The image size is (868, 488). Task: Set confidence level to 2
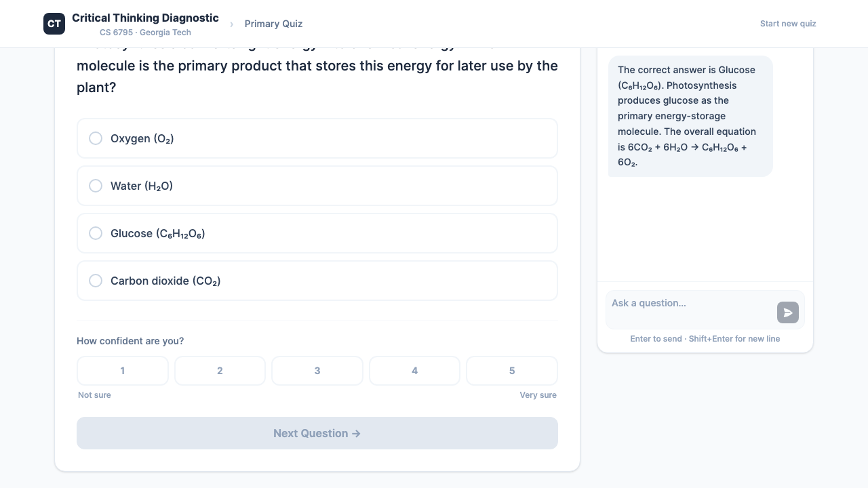point(220,371)
